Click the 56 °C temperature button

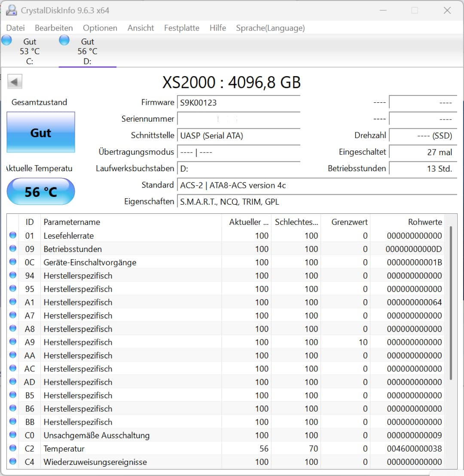click(x=41, y=191)
